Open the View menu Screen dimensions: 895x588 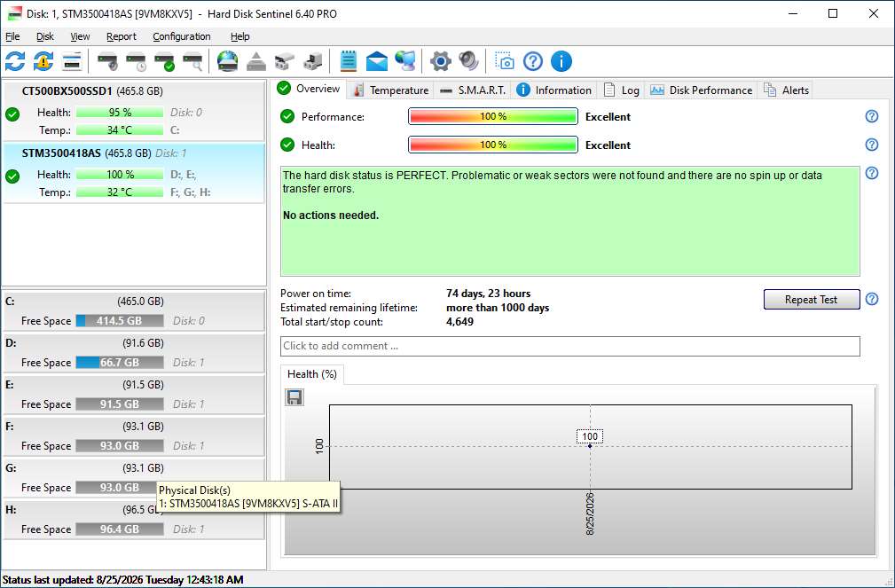point(80,36)
